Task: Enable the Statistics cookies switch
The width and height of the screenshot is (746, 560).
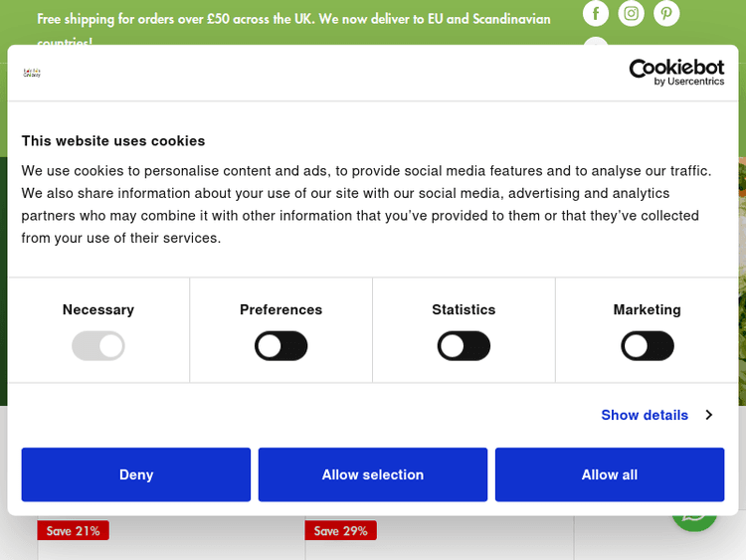Action: (464, 346)
